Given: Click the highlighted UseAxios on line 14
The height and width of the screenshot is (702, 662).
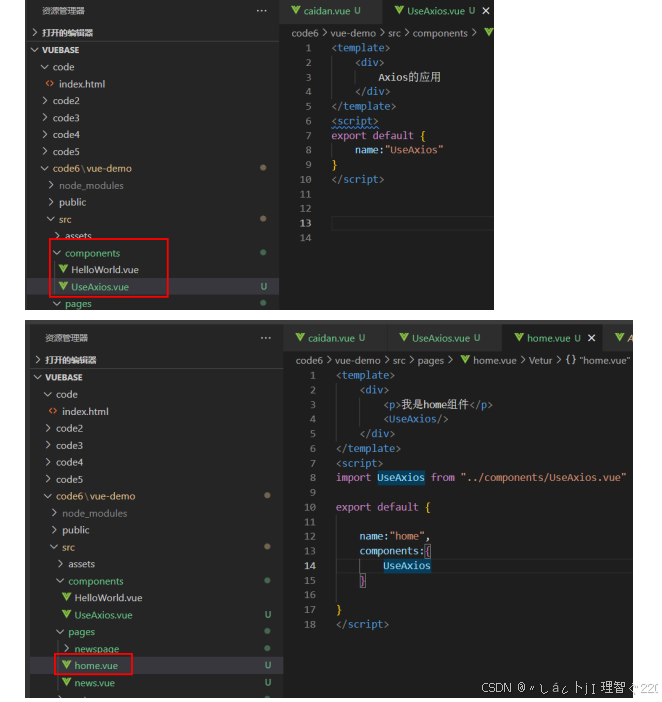Looking at the screenshot, I should coord(406,565).
